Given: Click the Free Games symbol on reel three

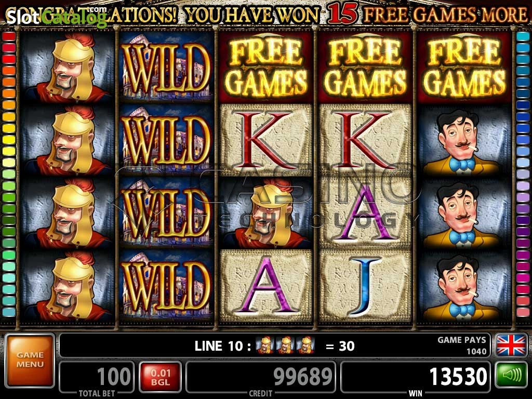Looking at the screenshot, I should tap(265, 67).
